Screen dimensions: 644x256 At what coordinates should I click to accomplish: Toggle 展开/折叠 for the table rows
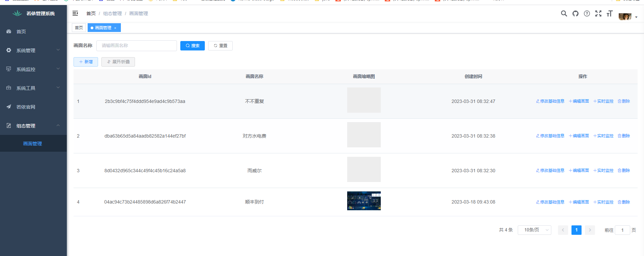click(x=118, y=62)
